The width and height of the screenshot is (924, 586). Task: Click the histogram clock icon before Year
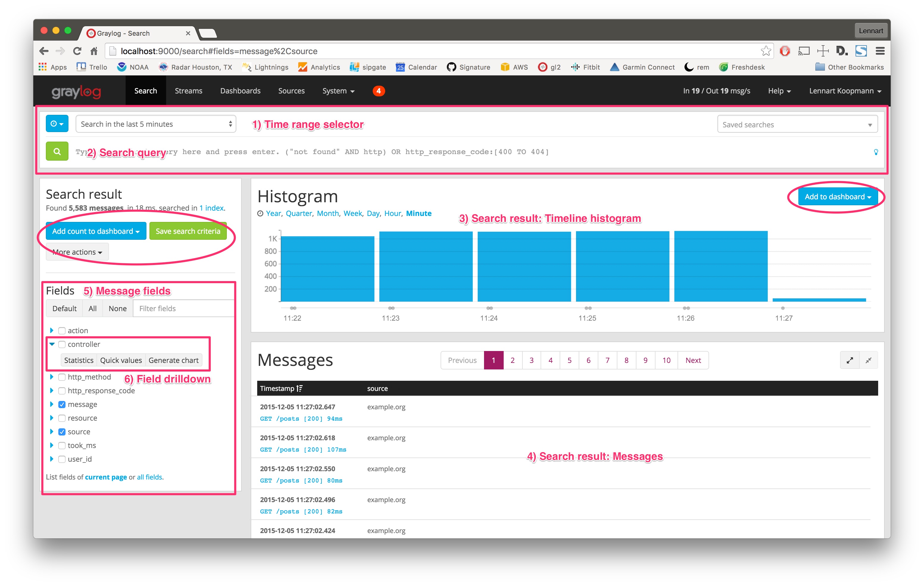point(260,213)
